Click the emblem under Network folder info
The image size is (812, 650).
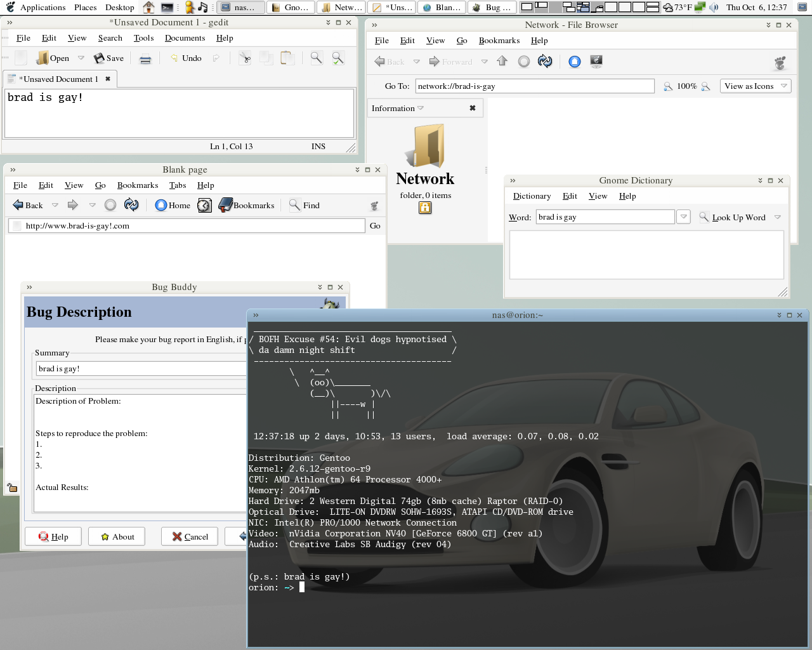click(x=425, y=208)
